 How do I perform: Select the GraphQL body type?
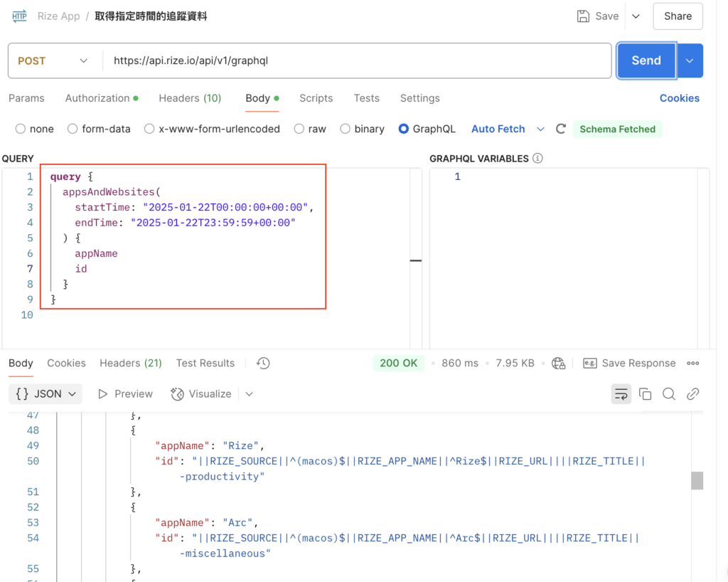coord(404,129)
